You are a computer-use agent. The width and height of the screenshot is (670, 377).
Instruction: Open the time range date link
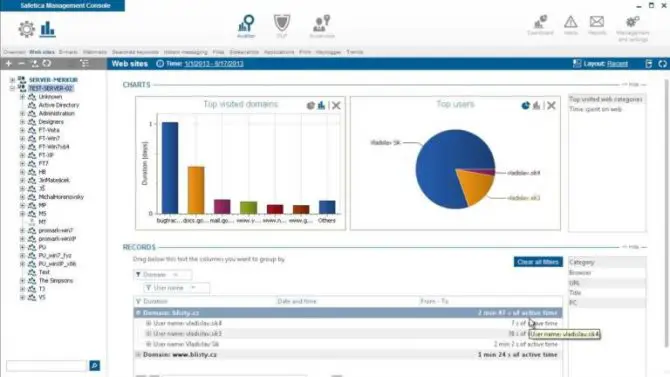click(x=214, y=64)
